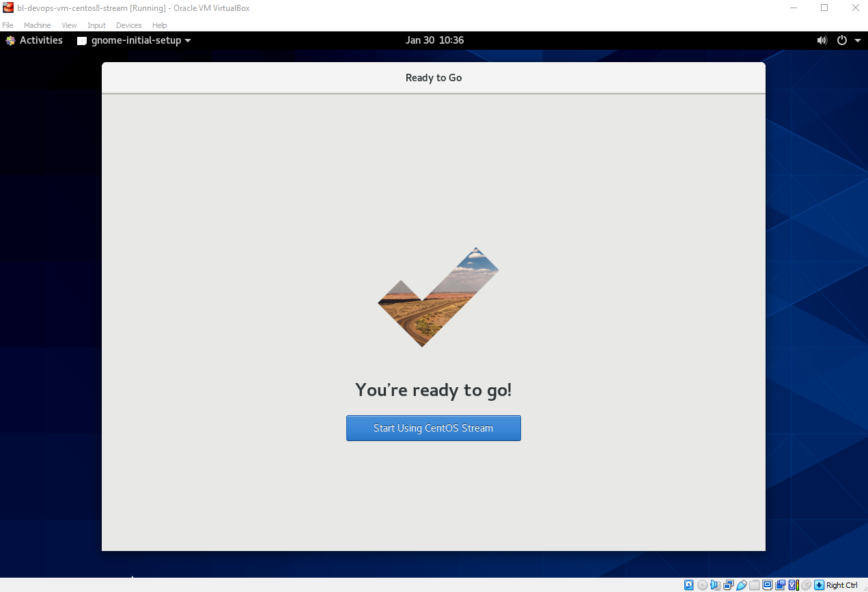The height and width of the screenshot is (592, 868).
Task: Open the Machine menu
Action: tap(38, 25)
